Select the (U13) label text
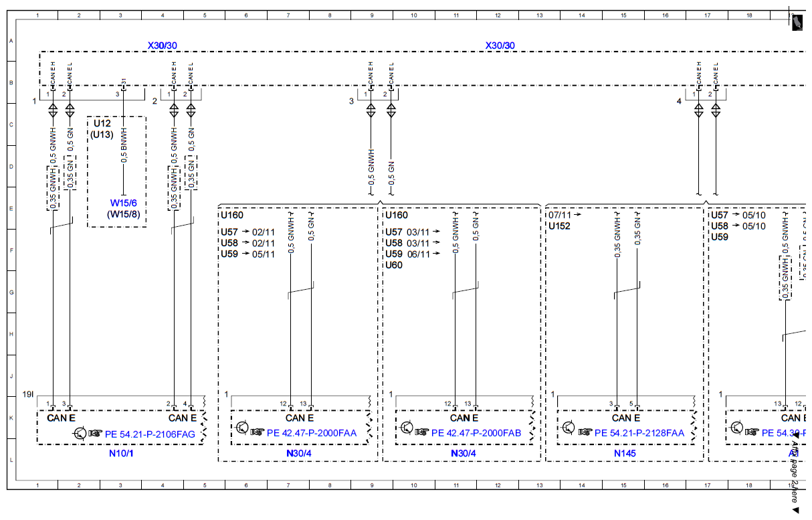This screenshot has height=520, width=812. point(102,135)
